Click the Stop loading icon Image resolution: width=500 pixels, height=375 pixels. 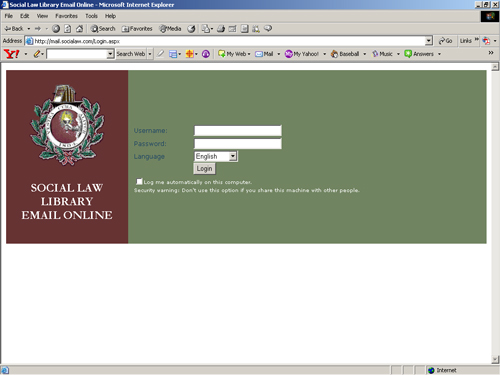point(56,29)
